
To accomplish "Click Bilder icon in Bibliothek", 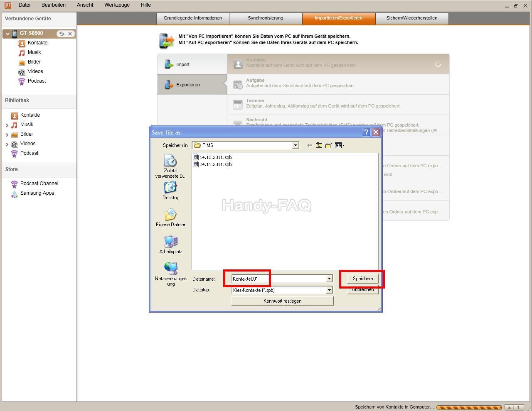I will [15, 135].
